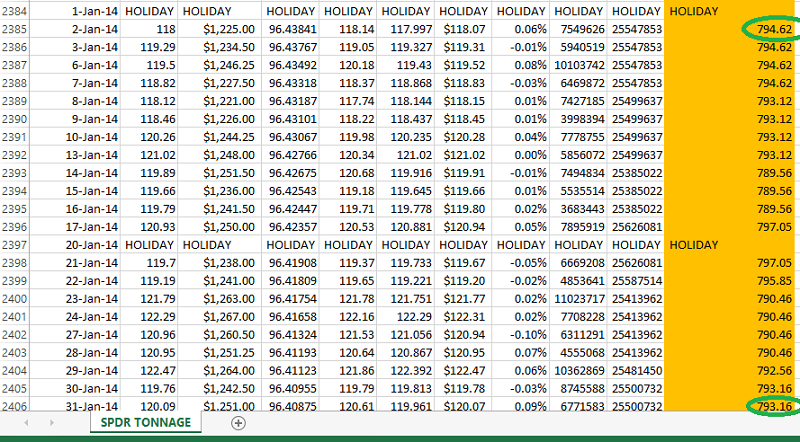Select the $1,234.50 cell
800x442 pixels.
(219, 47)
